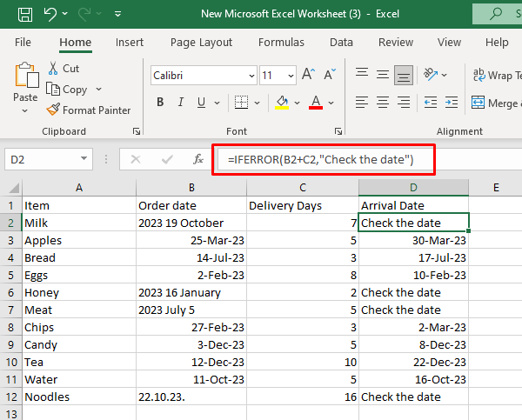This screenshot has width=522, height=420.
Task: Click the Save icon in title bar
Action: (25, 15)
